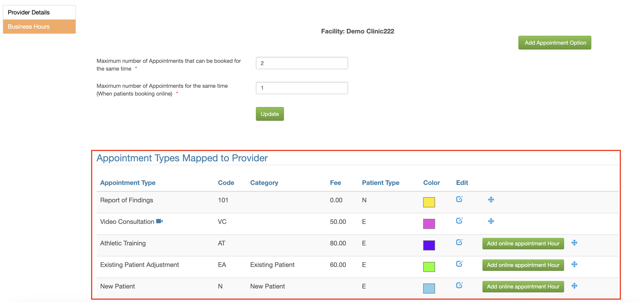This screenshot has width=644, height=302.
Task: Click the light blue swatch for New Patient
Action: point(429,288)
